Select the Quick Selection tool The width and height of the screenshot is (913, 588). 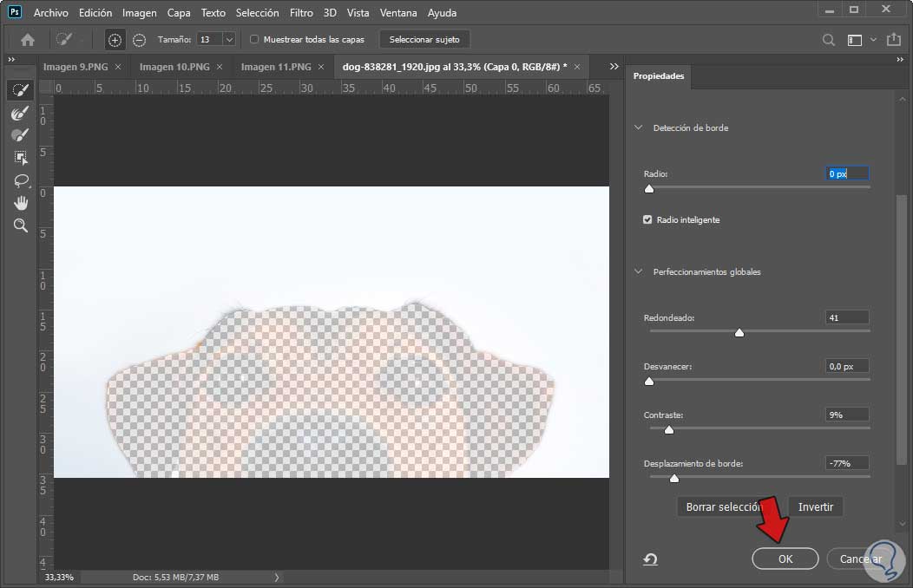click(20, 91)
